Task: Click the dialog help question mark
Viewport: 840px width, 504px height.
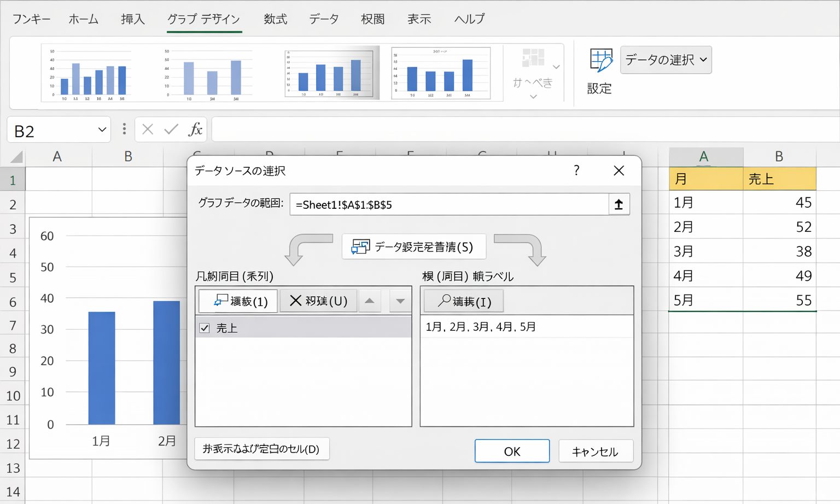Action: 576,171
